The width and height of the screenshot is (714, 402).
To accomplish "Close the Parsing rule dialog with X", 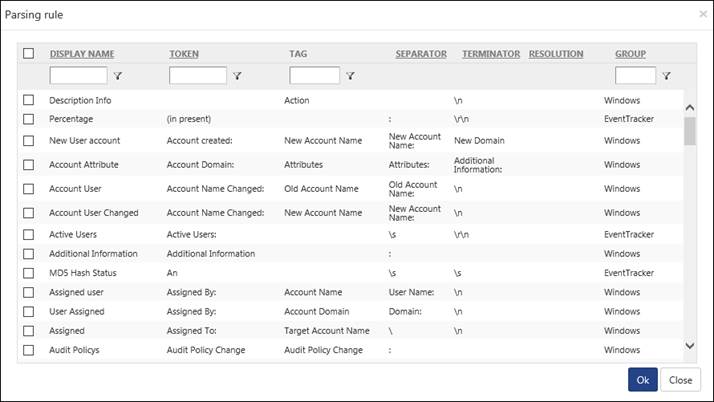I will point(703,15).
